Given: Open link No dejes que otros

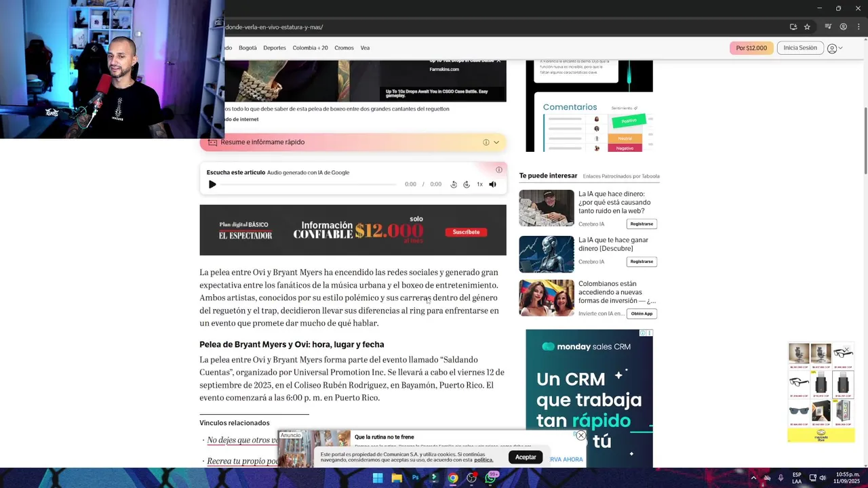Looking at the screenshot, I should [243, 441].
